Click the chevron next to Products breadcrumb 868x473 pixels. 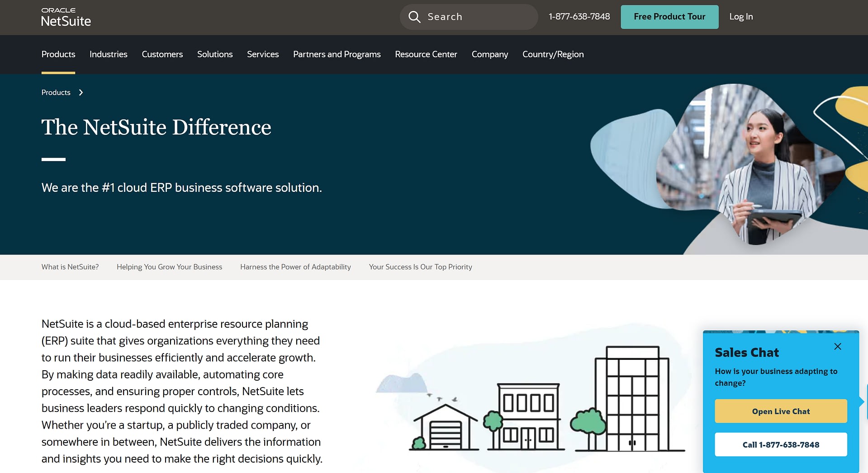pos(81,93)
